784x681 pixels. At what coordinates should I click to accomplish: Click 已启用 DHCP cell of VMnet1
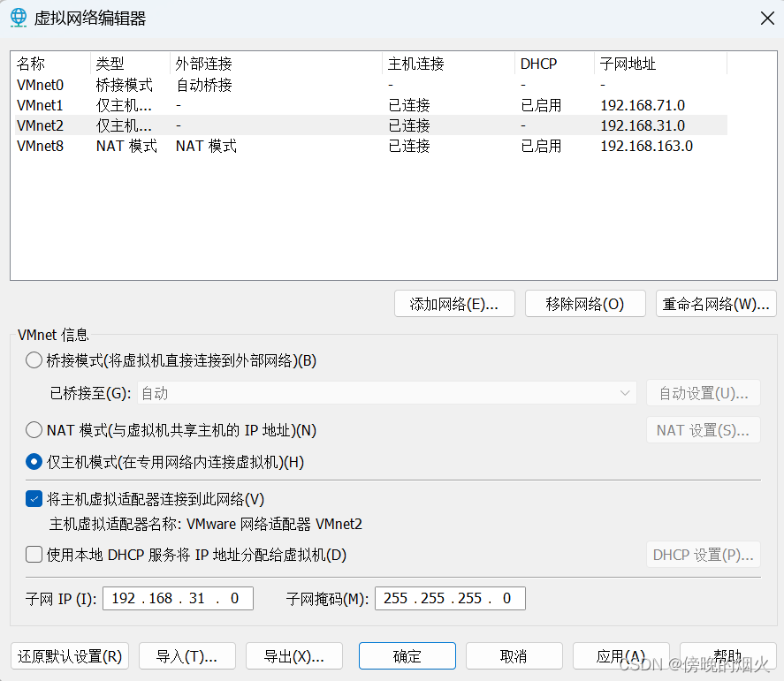[x=541, y=105]
